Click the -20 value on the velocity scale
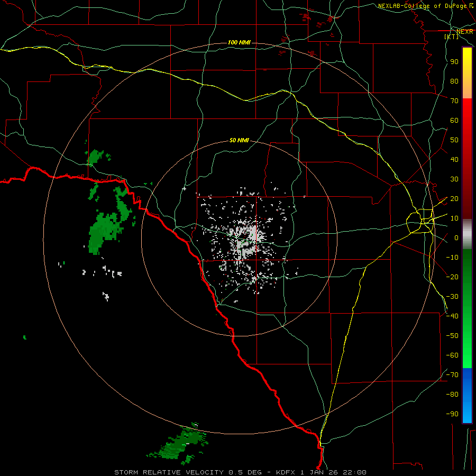Screen dimensions: 476x476 click(x=452, y=277)
